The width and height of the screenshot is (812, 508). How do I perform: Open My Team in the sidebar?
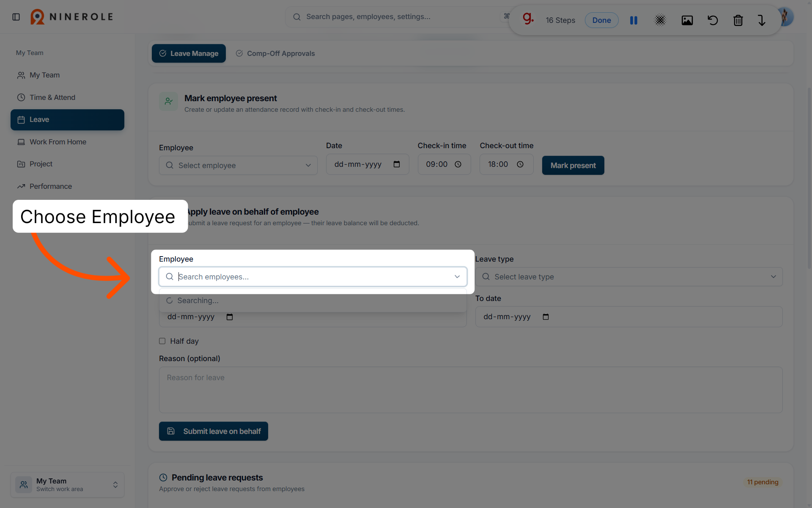tap(67, 75)
